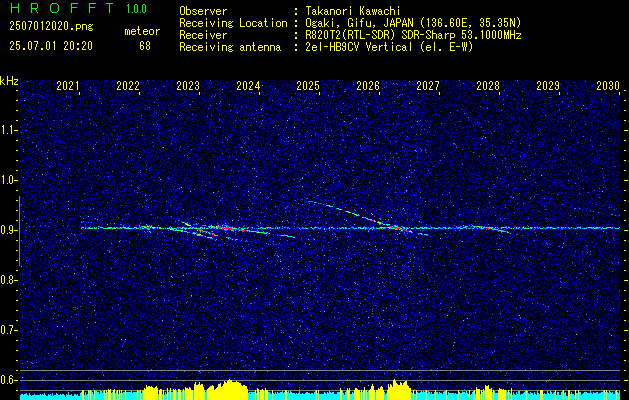Click the 1.1 kHz axis label
The height and width of the screenshot is (400, 629).
[x=9, y=130]
